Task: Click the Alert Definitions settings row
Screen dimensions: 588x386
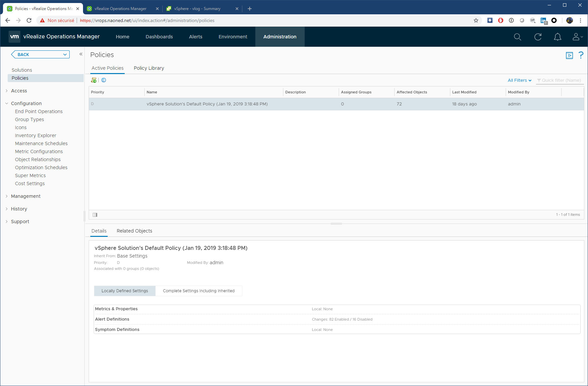Action: pos(337,319)
